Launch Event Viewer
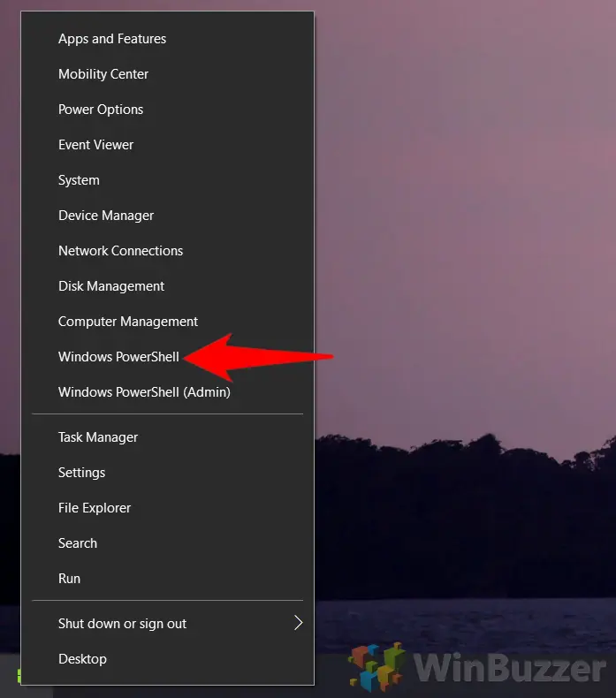This screenshot has height=698, width=616. (167, 145)
